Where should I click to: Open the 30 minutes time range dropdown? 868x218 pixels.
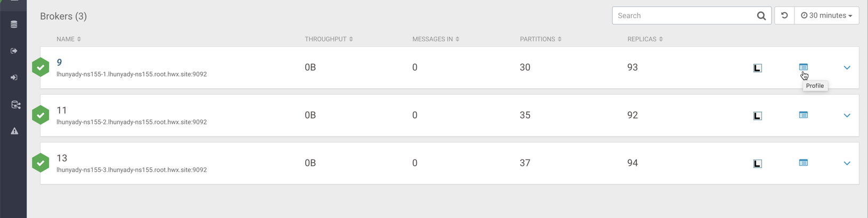826,15
